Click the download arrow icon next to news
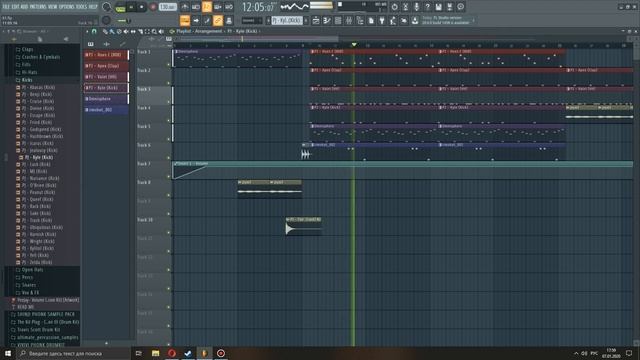640x360 pixels. click(x=415, y=20)
